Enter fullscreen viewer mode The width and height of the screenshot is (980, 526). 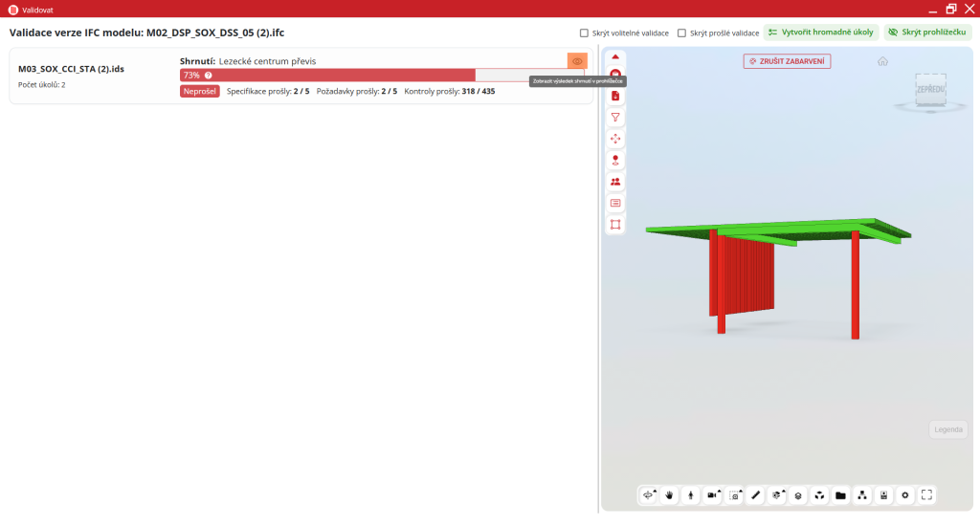tap(926, 495)
